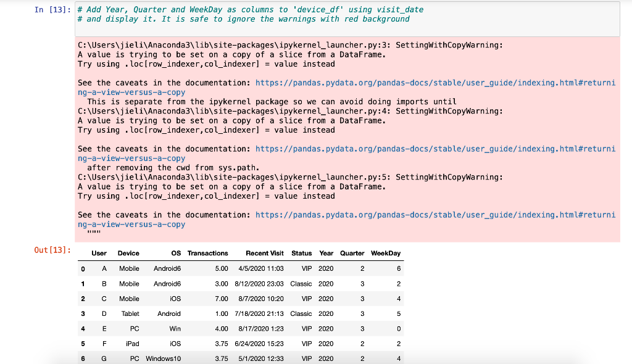Click row index 0 in the output table
Screen dimensions: 632x364
coord(83,269)
